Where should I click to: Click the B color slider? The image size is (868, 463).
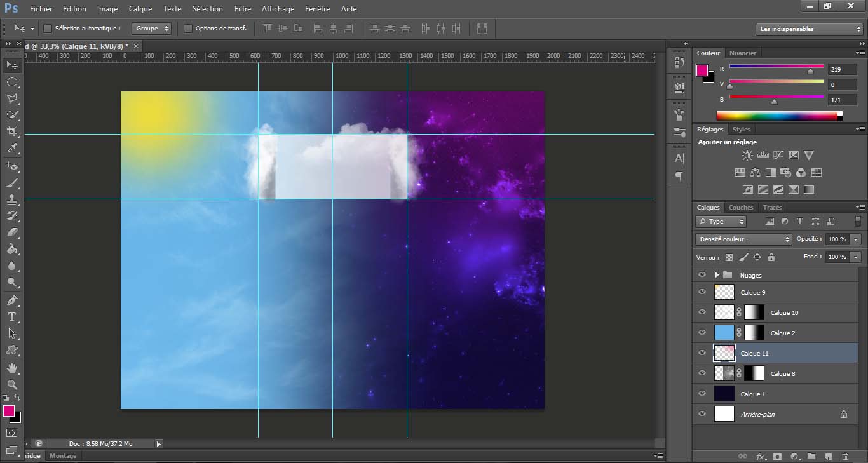[776, 97]
